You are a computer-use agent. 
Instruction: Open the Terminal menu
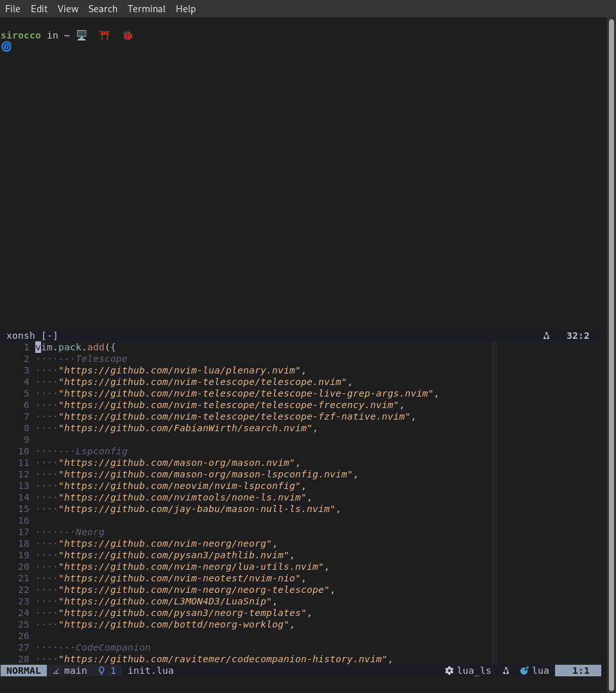click(x=146, y=9)
